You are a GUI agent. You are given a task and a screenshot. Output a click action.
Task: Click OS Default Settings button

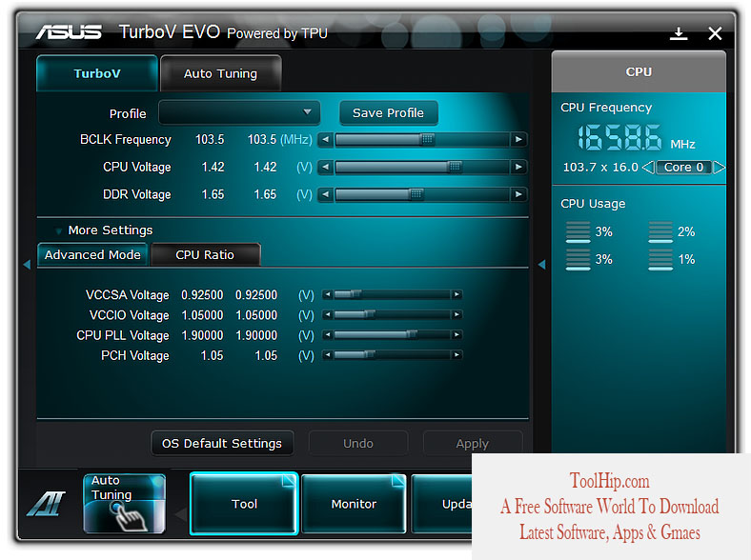pos(222,443)
